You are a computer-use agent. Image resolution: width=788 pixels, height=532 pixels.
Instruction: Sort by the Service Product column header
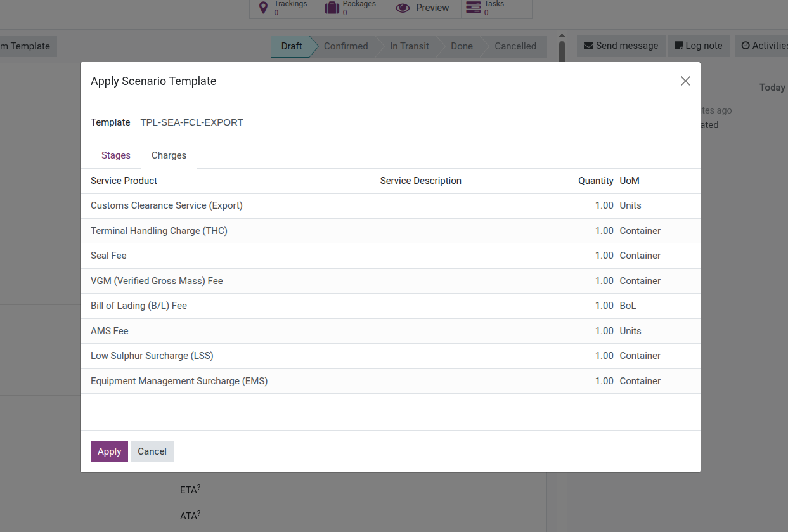coord(124,181)
